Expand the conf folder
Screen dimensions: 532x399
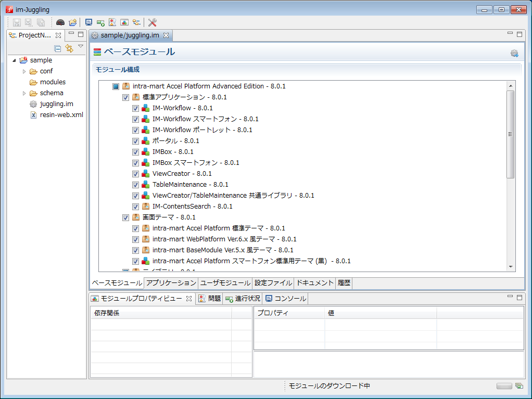24,71
